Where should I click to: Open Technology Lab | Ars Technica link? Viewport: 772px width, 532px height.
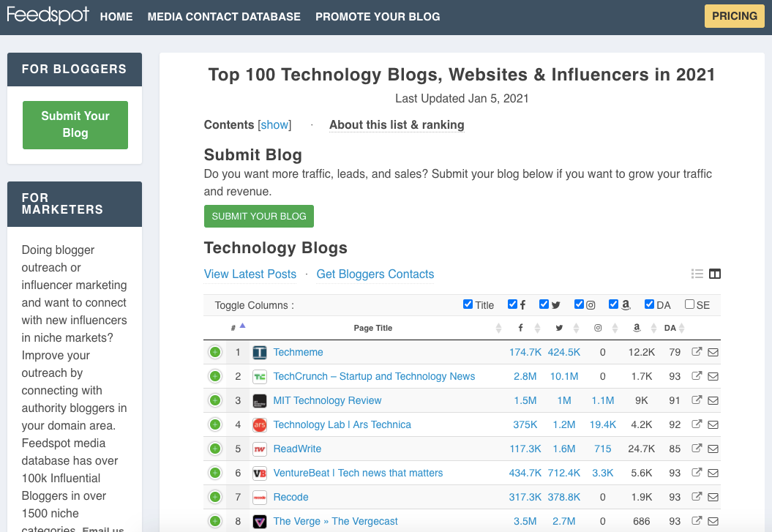342,424
